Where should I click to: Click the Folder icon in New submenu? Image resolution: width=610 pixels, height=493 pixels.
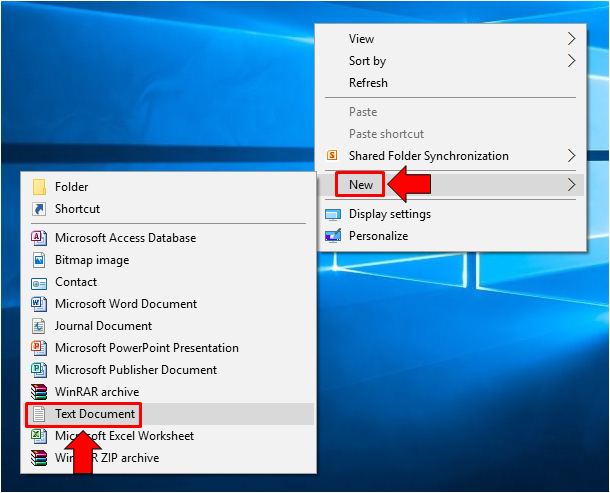tap(39, 187)
